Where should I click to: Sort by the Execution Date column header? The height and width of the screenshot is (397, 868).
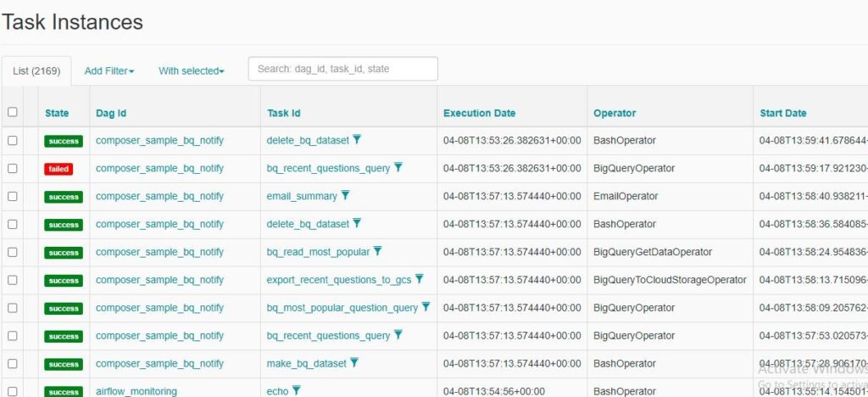[x=479, y=113]
